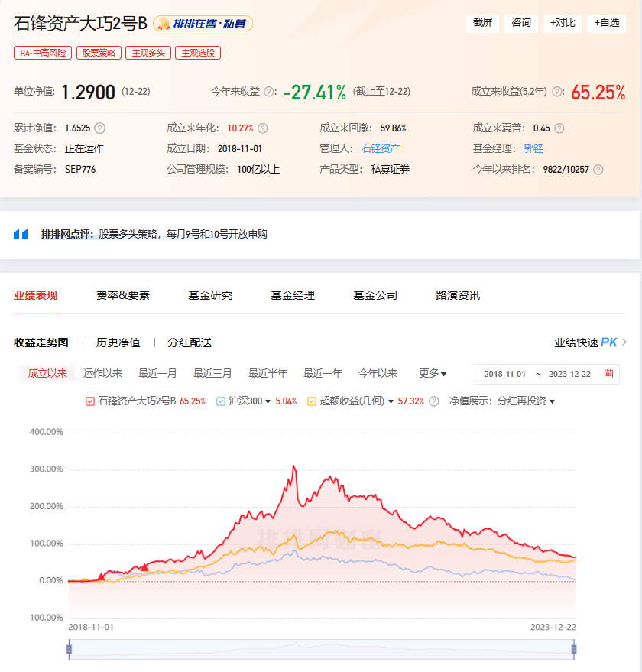Select 最近一年 time range
The width and height of the screenshot is (642, 672).
pyautogui.click(x=323, y=373)
